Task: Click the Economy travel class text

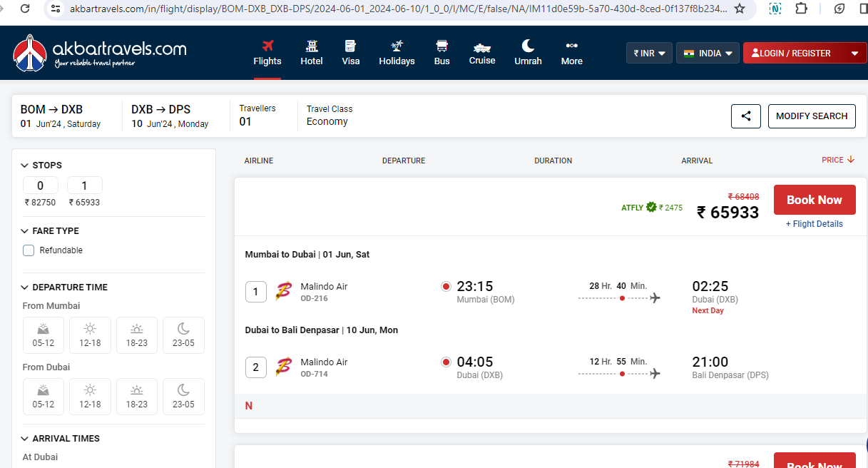Action: (x=327, y=121)
